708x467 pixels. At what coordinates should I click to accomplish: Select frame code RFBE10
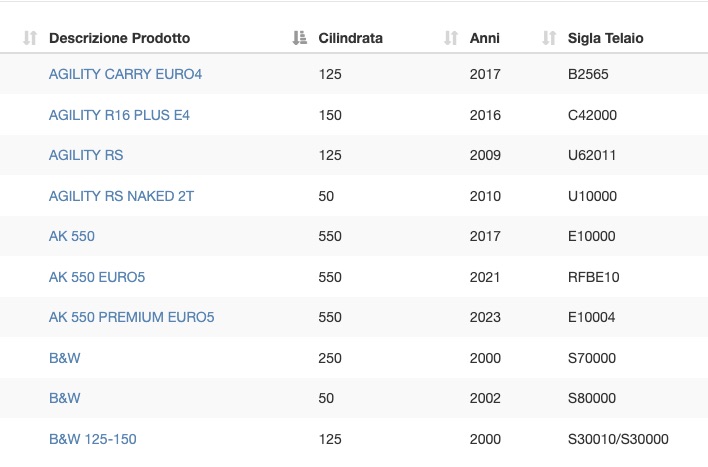593,277
